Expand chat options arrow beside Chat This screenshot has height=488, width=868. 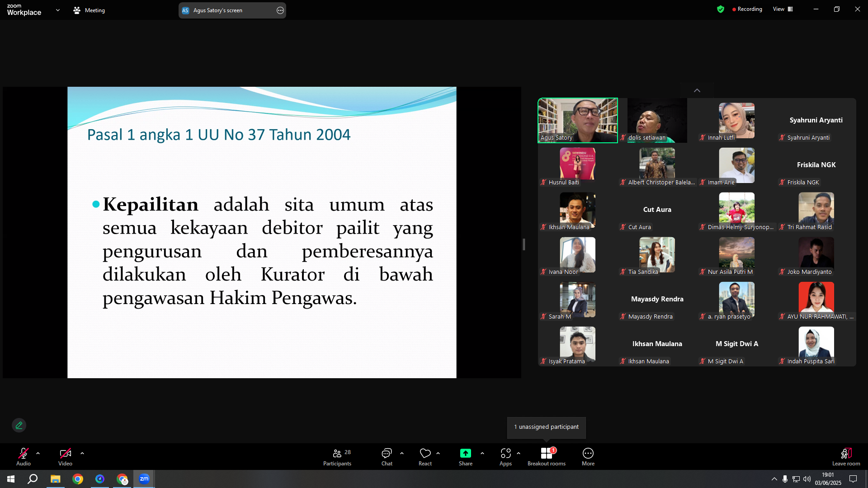(x=402, y=453)
